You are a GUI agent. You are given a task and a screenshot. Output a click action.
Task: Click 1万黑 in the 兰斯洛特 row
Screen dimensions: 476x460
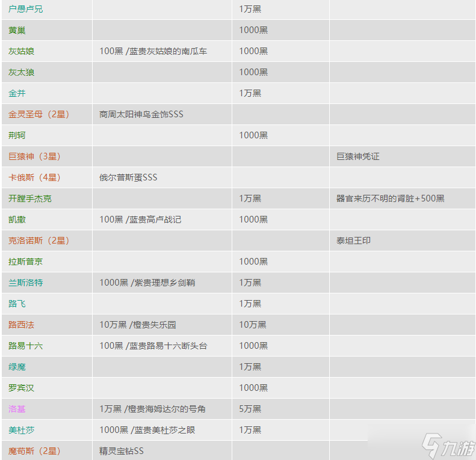[250, 283]
